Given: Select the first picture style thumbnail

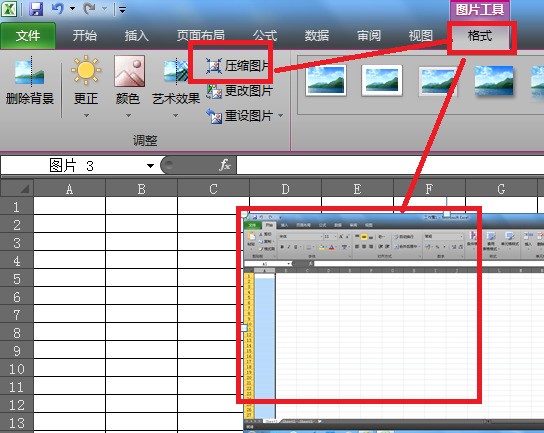Looking at the screenshot, I should (x=326, y=80).
